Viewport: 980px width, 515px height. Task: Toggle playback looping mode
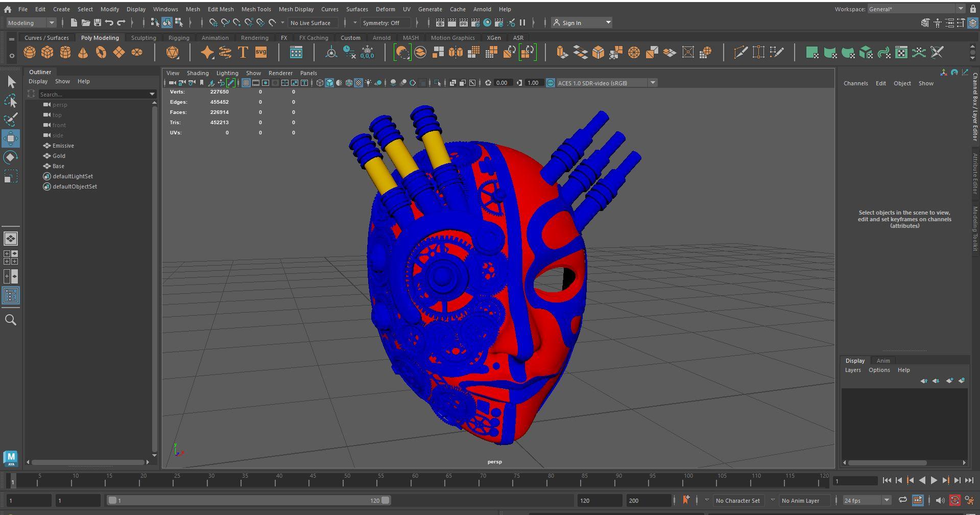click(902, 500)
